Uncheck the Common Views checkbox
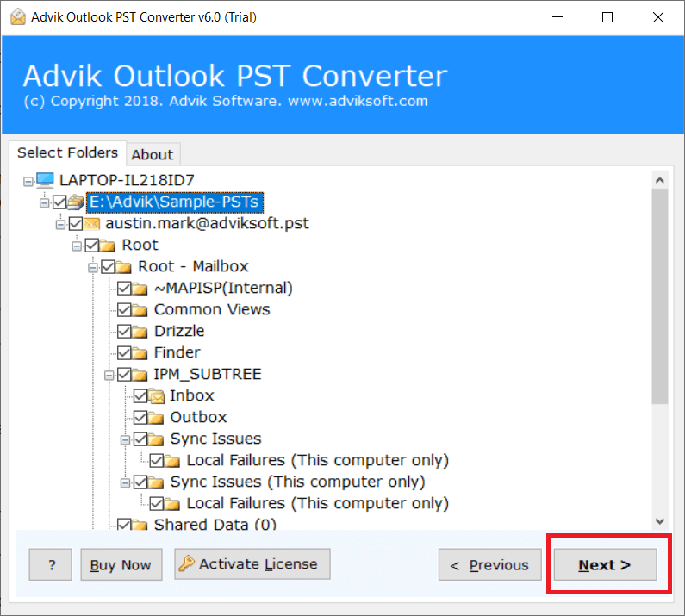685x616 pixels. point(124,310)
